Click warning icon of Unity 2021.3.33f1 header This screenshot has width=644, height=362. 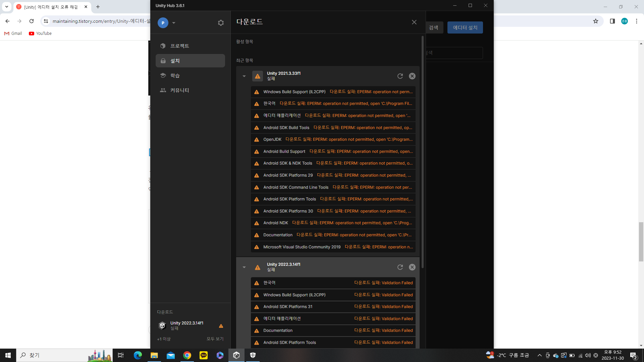[258, 76]
